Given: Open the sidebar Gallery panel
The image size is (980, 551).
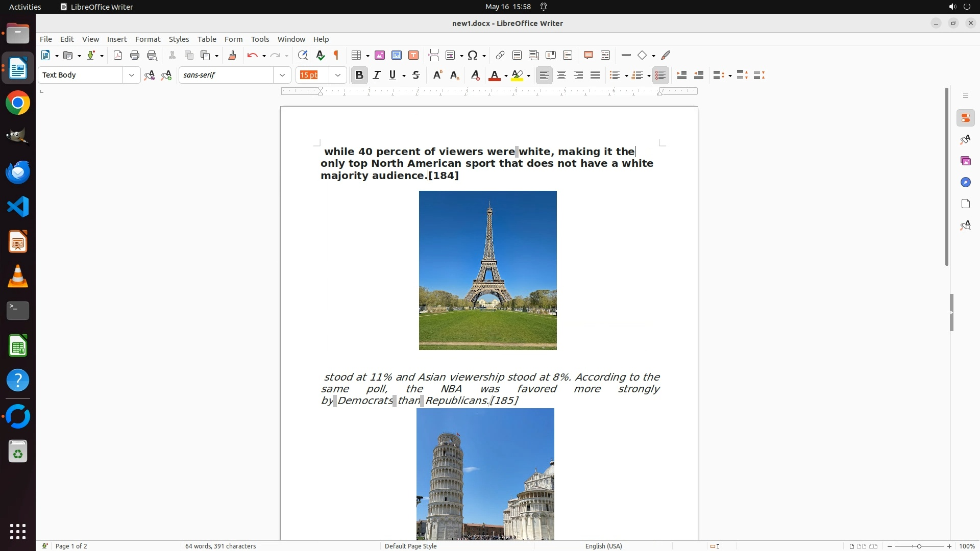Looking at the screenshot, I should point(965,161).
